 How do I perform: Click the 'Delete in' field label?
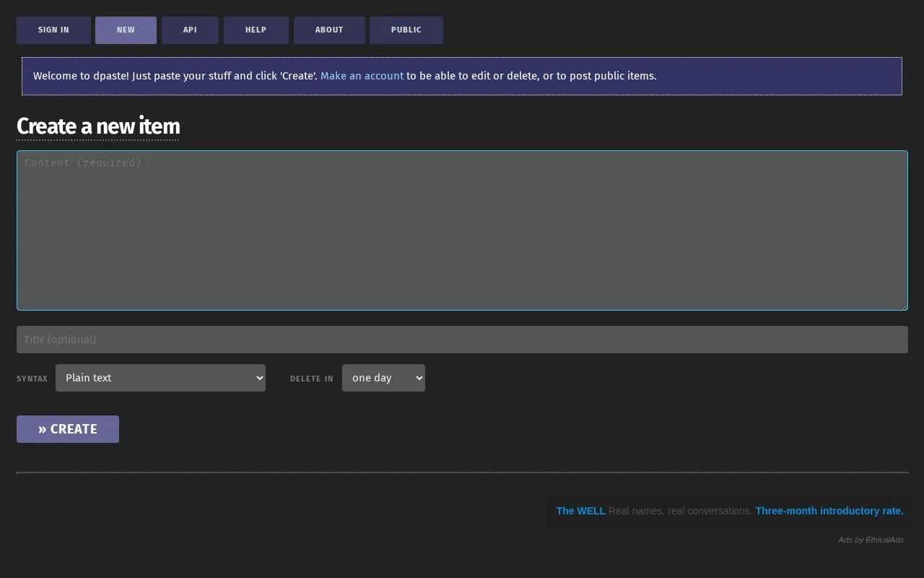312,379
